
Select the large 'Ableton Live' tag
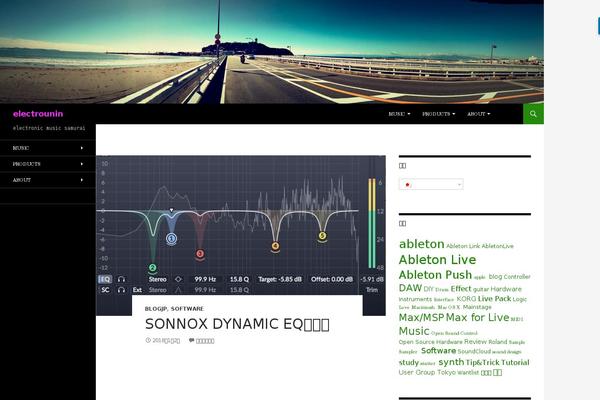(437, 260)
